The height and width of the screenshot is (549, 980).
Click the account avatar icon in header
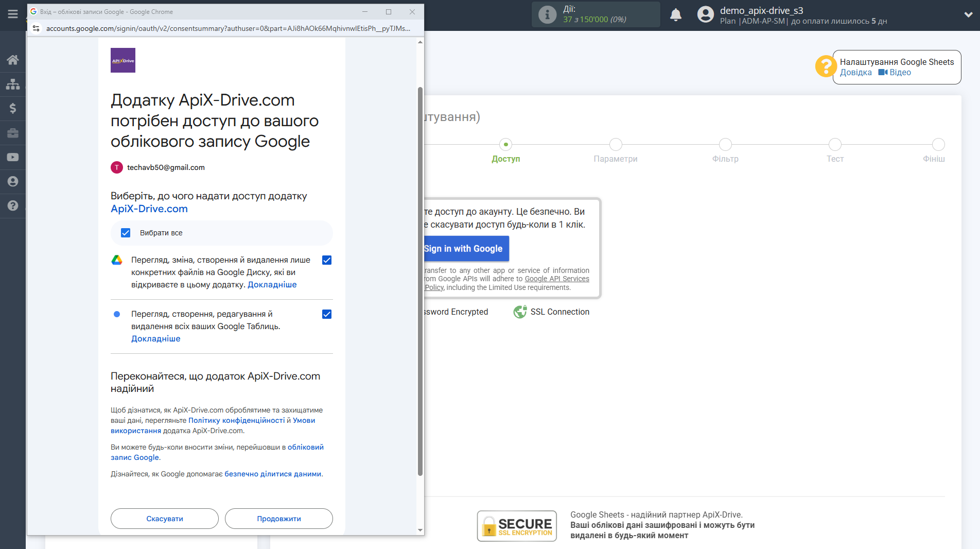coord(706,14)
